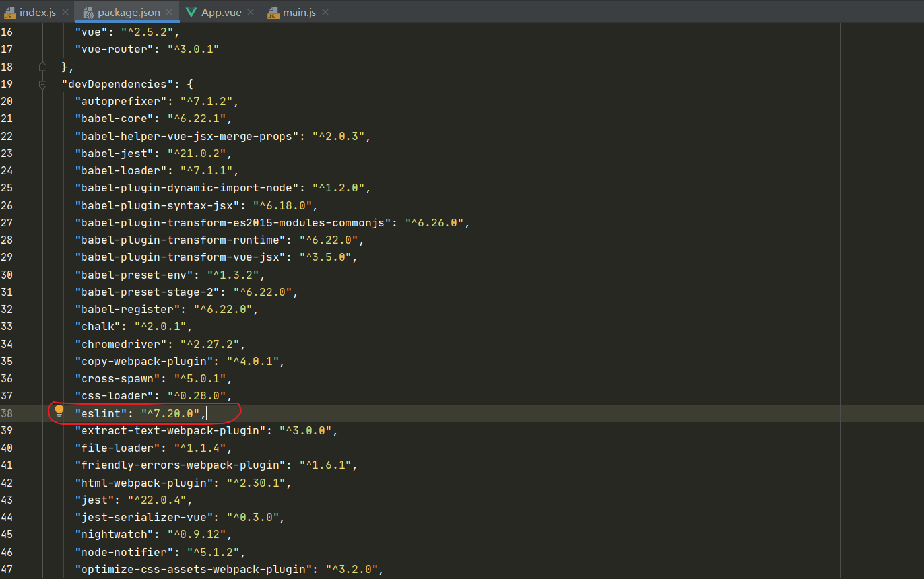Click the "chalk" key

98,326
